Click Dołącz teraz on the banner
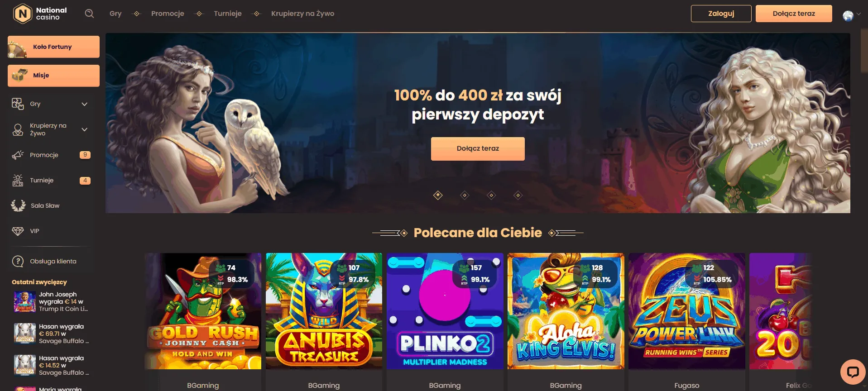The width and height of the screenshot is (868, 391). pos(478,148)
